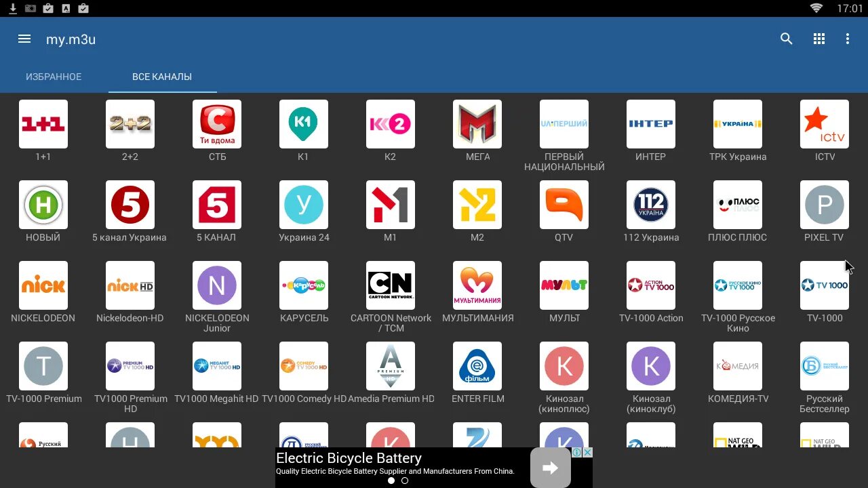Image resolution: width=868 pixels, height=488 pixels.
Task: Select the МУЛЬТ channel icon
Action: click(x=564, y=285)
